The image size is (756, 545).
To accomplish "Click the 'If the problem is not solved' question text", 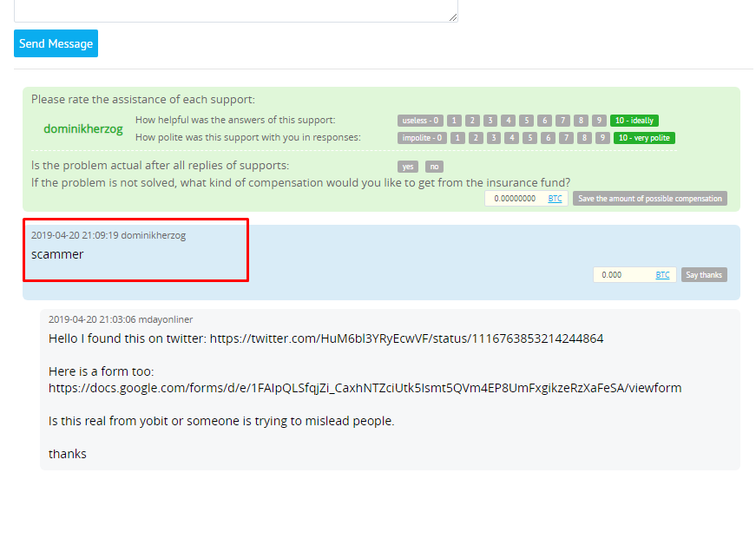I will 301,182.
